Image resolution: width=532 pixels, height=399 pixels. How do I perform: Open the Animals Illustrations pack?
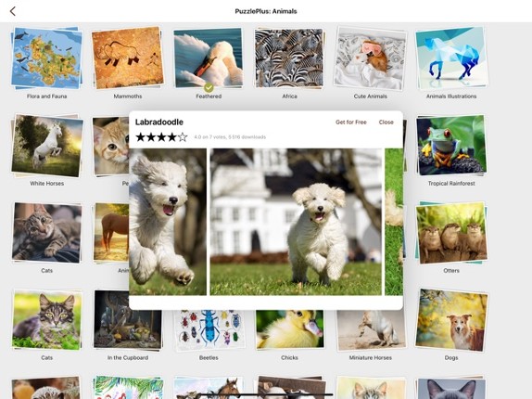pyautogui.click(x=451, y=58)
